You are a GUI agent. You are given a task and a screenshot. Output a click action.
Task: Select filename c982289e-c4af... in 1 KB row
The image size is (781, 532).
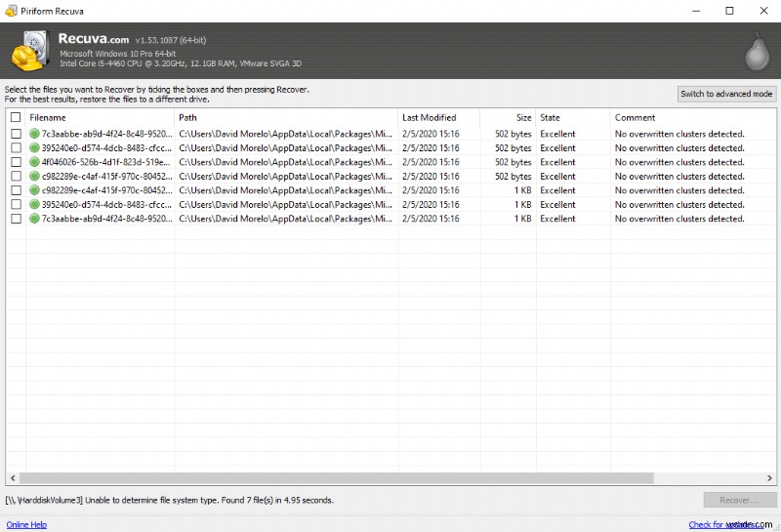pos(106,190)
